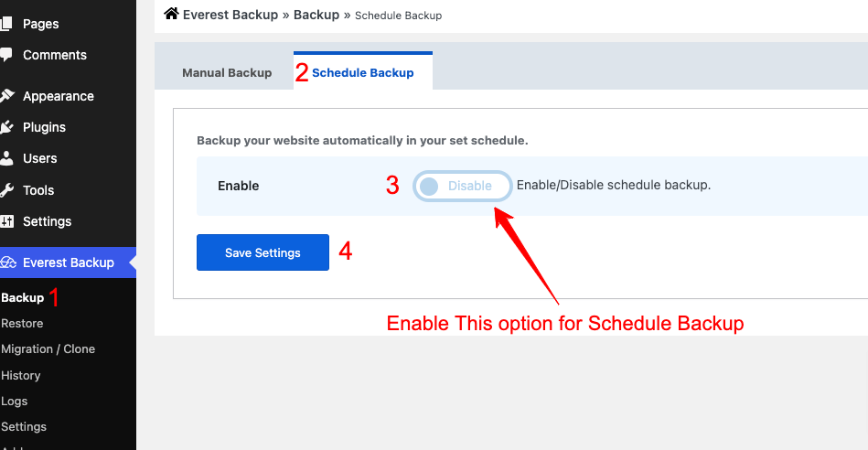Click the Appearance paintbrush icon
Image resolution: width=868 pixels, height=450 pixels.
(x=6, y=96)
